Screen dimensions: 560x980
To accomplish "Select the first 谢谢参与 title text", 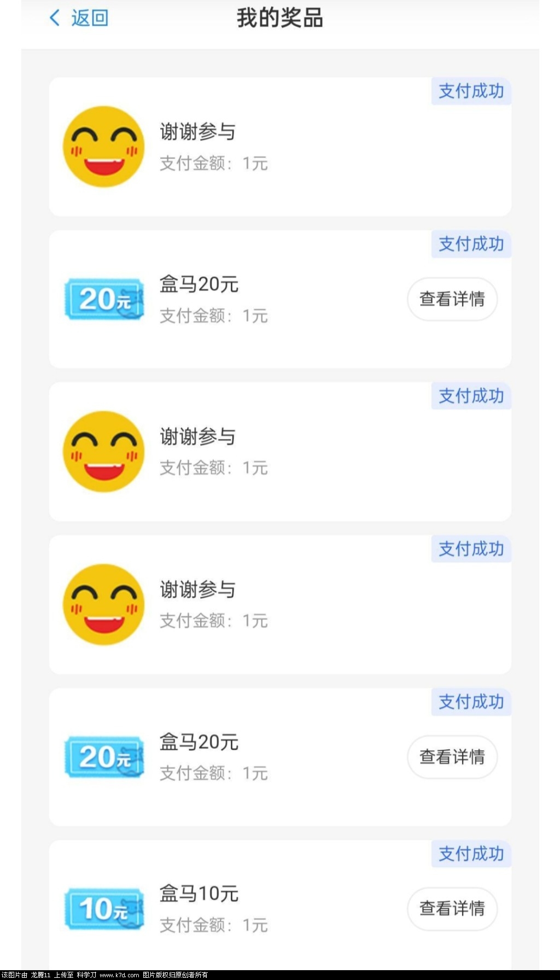I will pos(197,132).
